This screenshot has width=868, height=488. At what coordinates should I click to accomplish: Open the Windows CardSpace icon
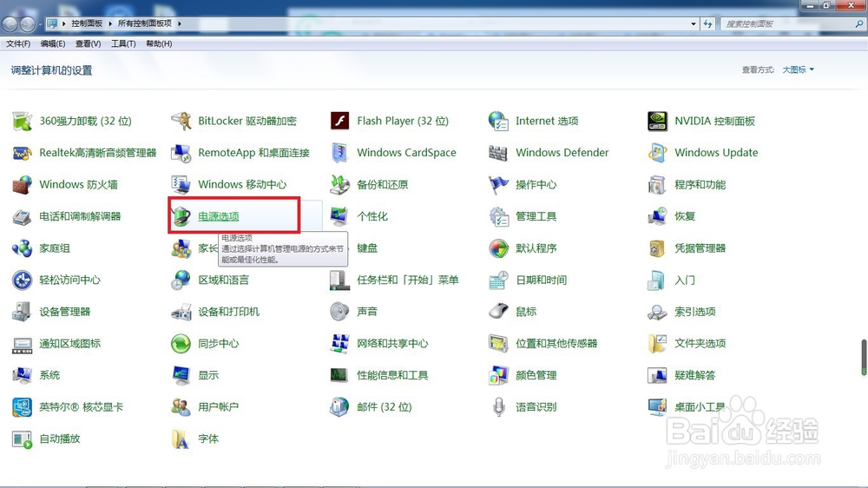(339, 153)
